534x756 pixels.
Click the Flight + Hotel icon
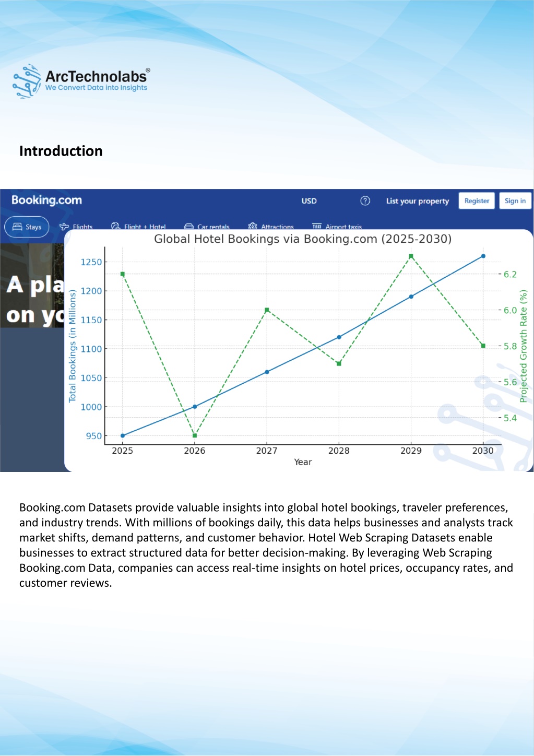pyautogui.click(x=115, y=226)
